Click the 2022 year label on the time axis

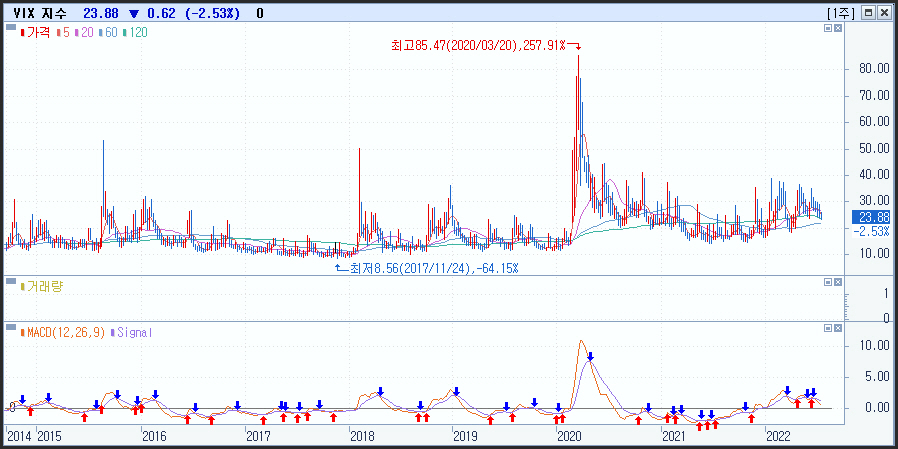(780, 436)
